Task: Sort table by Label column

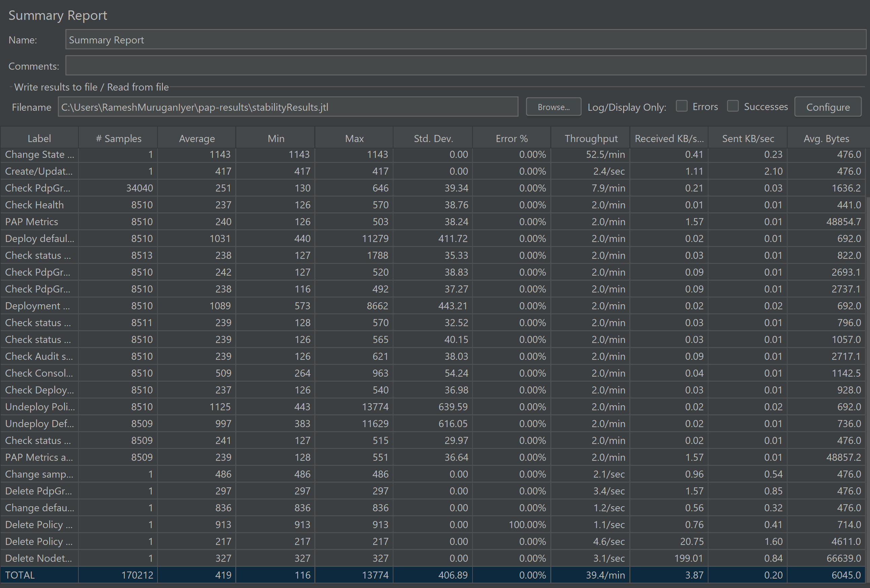Action: point(39,138)
